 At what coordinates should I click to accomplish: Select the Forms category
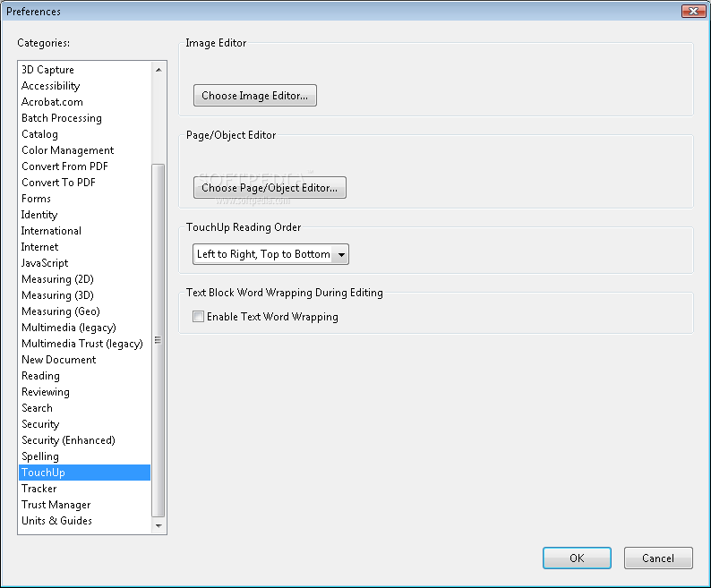(x=84, y=199)
